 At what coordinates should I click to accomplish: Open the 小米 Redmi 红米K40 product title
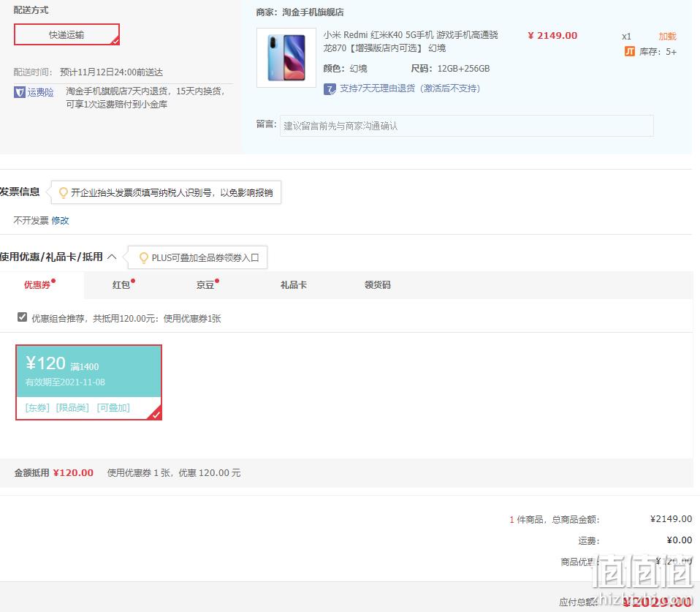coord(411,41)
